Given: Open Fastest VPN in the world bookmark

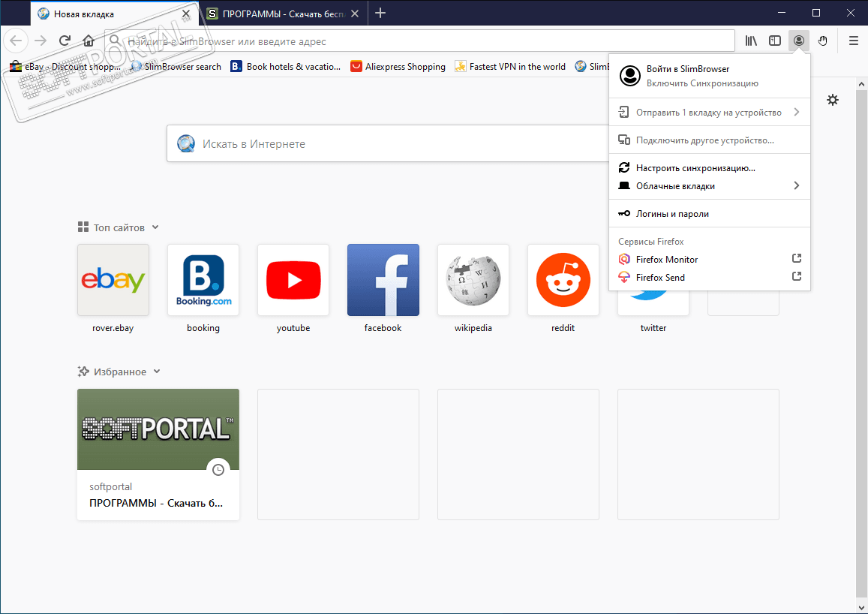Looking at the screenshot, I should (510, 67).
